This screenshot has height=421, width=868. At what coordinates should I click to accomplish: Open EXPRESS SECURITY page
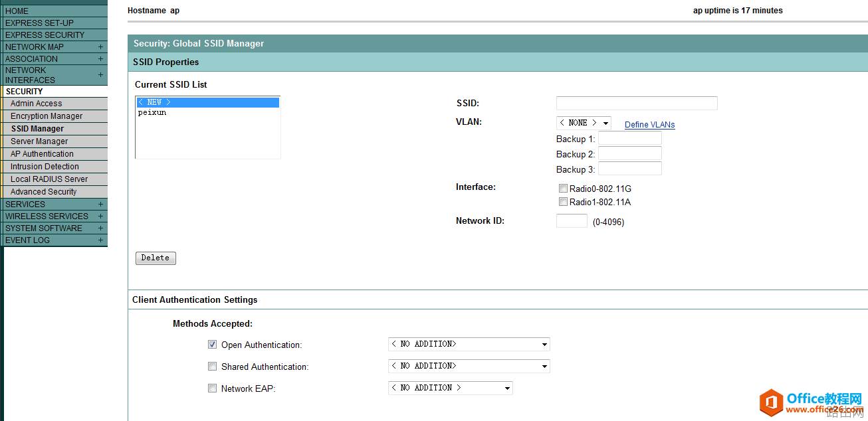point(45,35)
